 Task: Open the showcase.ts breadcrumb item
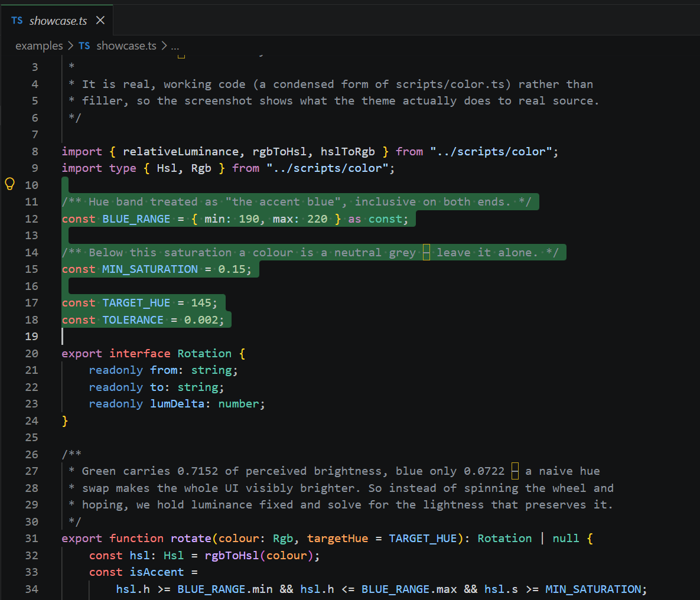pyautogui.click(x=126, y=46)
